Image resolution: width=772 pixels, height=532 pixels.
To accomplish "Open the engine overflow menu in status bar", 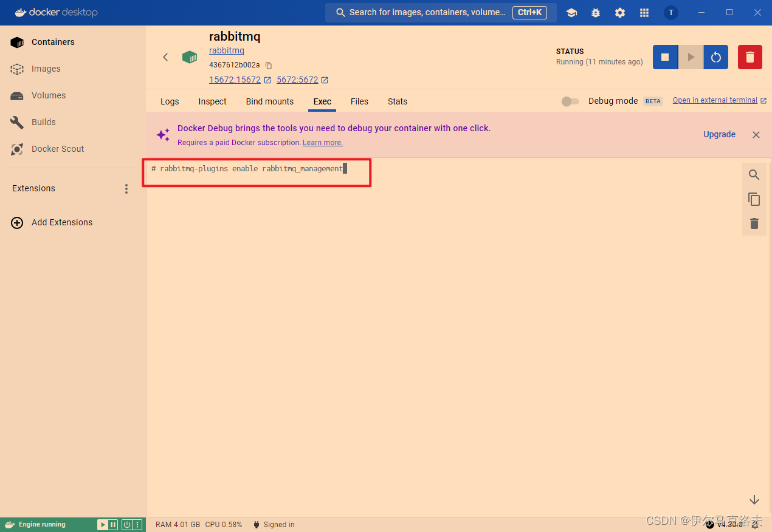I will (x=137, y=524).
